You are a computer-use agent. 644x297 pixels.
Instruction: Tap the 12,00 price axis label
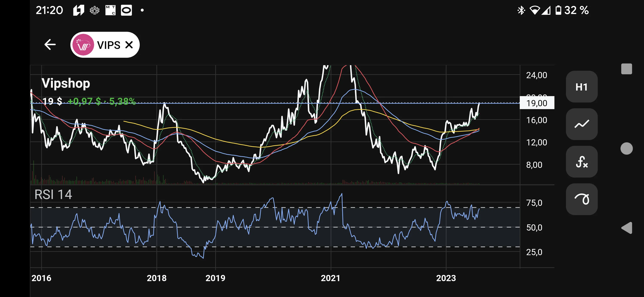536,142
